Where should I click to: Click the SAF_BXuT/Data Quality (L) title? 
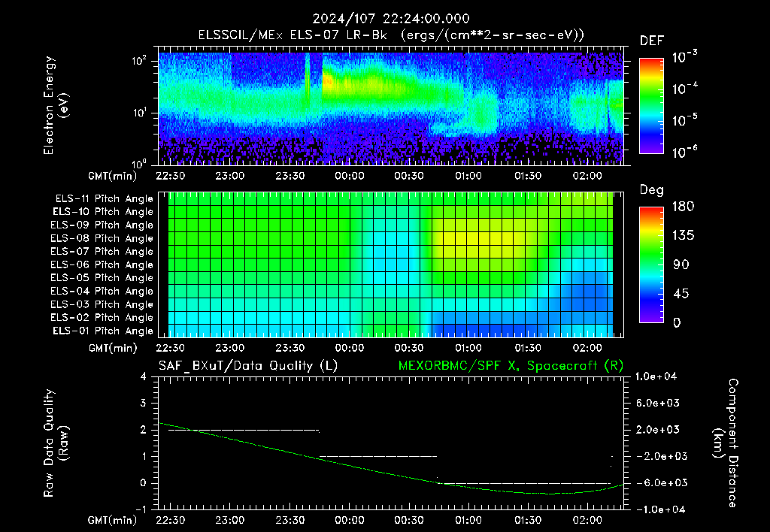coord(248,366)
